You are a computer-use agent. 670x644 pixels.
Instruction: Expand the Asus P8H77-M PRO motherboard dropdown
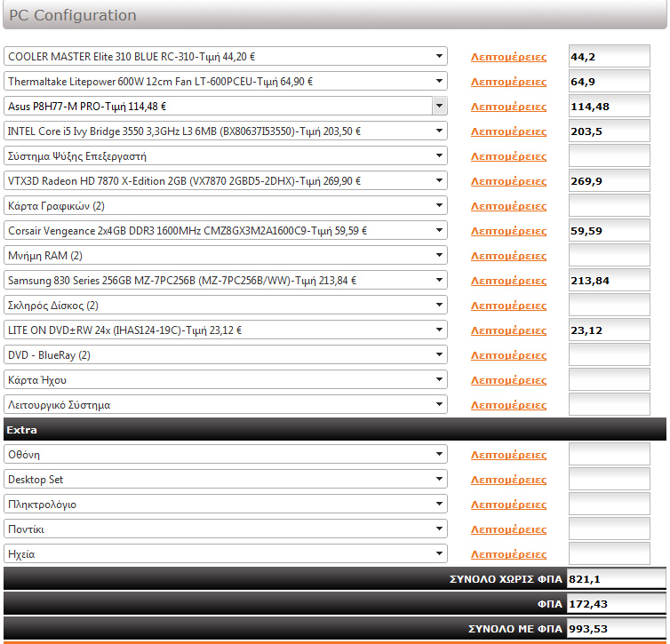point(226,106)
